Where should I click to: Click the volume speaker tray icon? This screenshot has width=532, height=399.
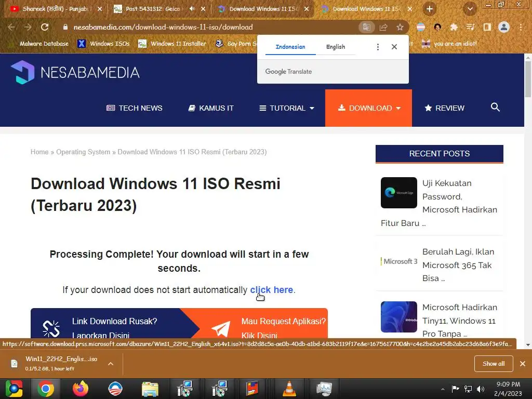(481, 389)
